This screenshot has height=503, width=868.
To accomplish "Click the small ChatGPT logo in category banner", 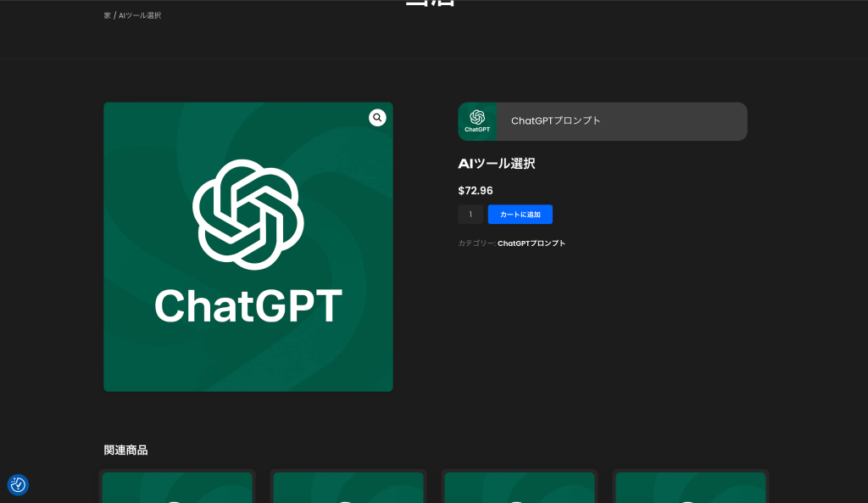I will point(477,120).
